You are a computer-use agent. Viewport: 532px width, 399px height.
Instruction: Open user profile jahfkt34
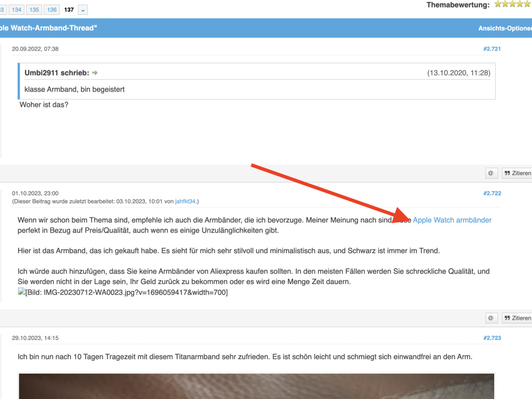tap(185, 201)
